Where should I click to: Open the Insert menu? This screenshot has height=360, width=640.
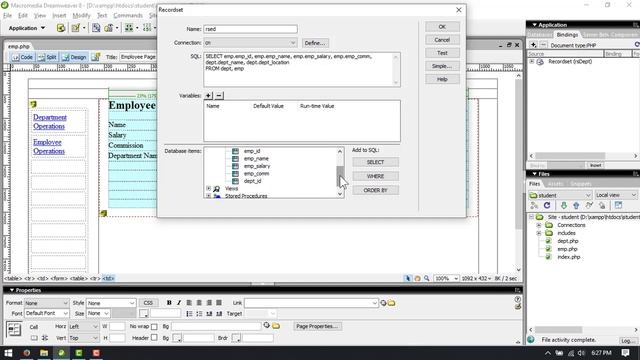tap(59, 16)
